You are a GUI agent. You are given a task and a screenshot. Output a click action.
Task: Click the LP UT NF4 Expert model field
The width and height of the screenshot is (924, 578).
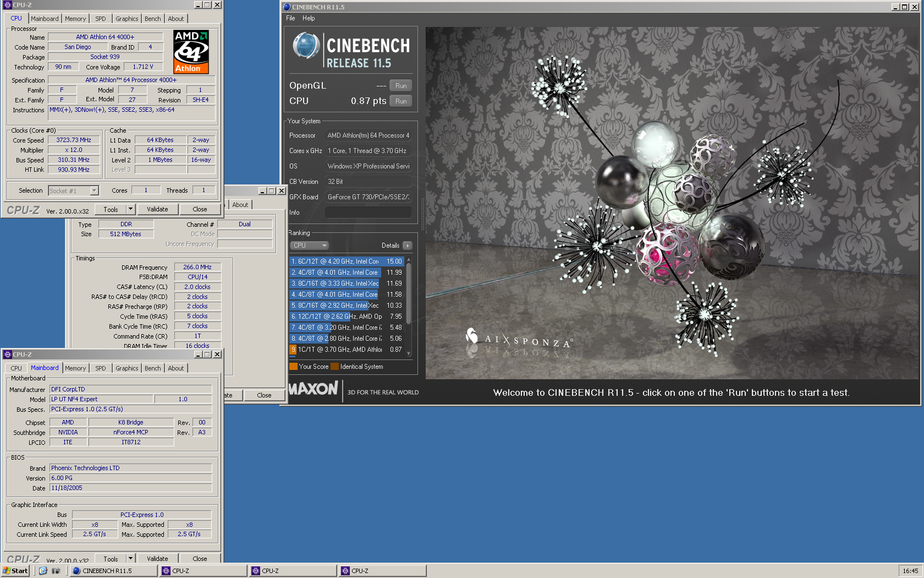(x=101, y=400)
